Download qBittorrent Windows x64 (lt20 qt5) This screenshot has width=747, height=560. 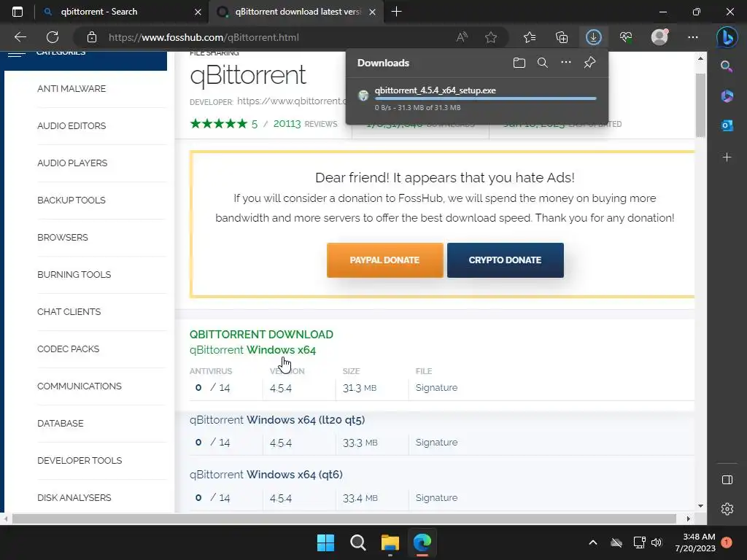(x=277, y=420)
